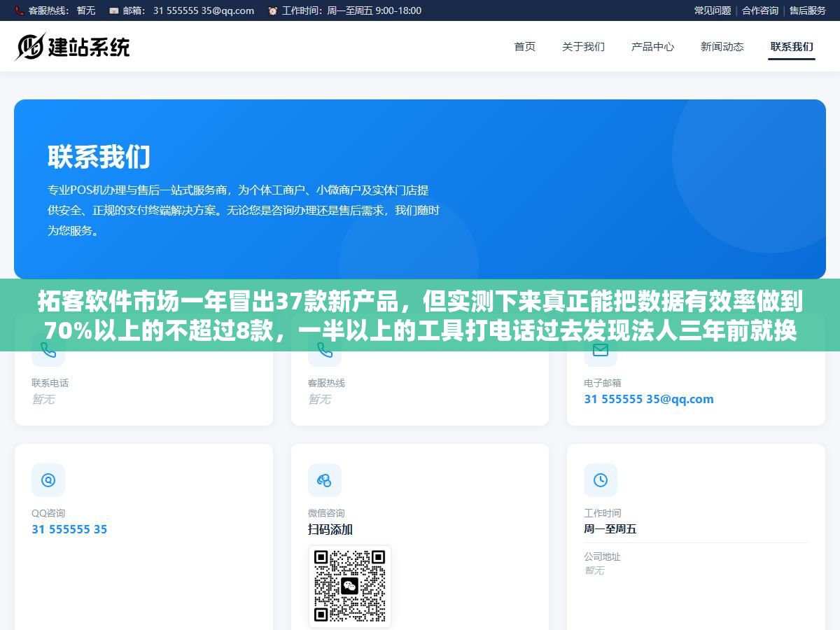Click the WeChat QR code image
Viewport: 840px width, 630px height.
coord(350,587)
